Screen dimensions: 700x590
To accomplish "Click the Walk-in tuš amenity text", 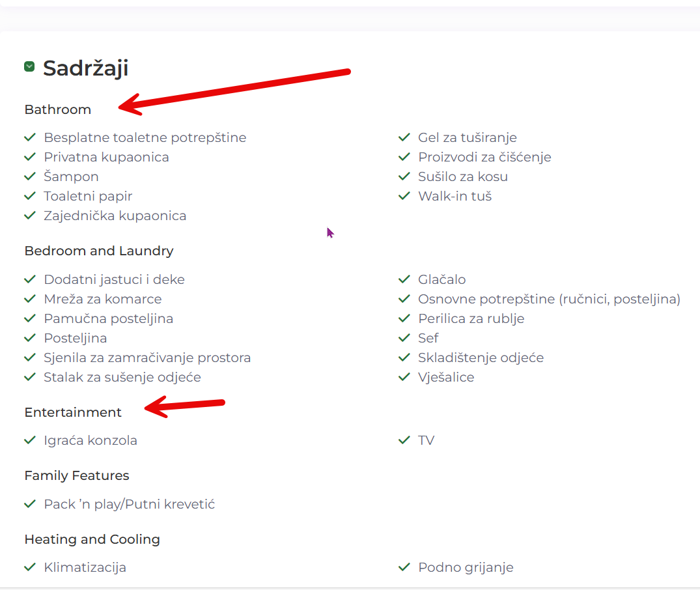I will tap(455, 196).
